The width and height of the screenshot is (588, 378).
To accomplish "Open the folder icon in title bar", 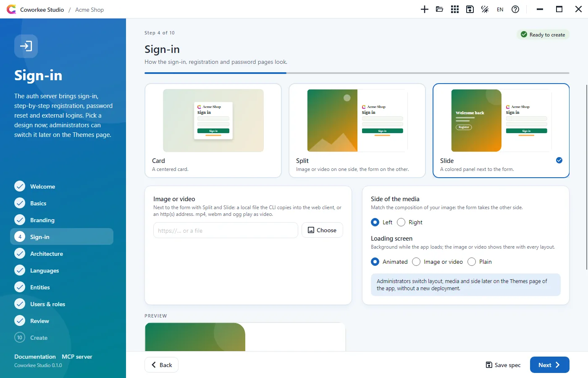I will tap(440, 9).
